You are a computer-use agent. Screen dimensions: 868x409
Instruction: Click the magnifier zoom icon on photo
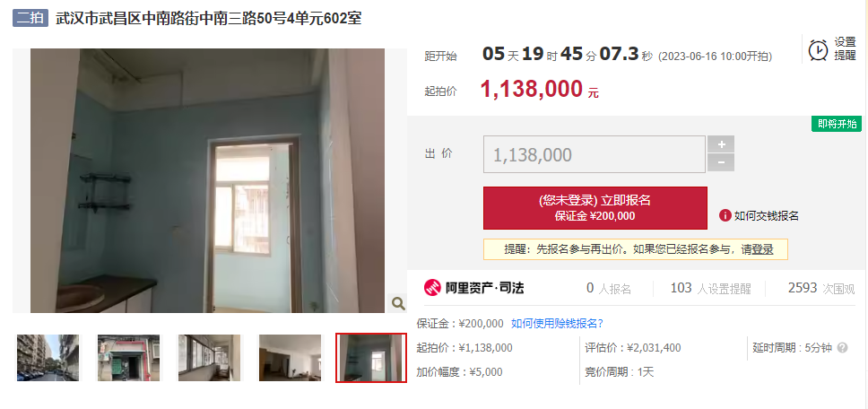point(398,303)
